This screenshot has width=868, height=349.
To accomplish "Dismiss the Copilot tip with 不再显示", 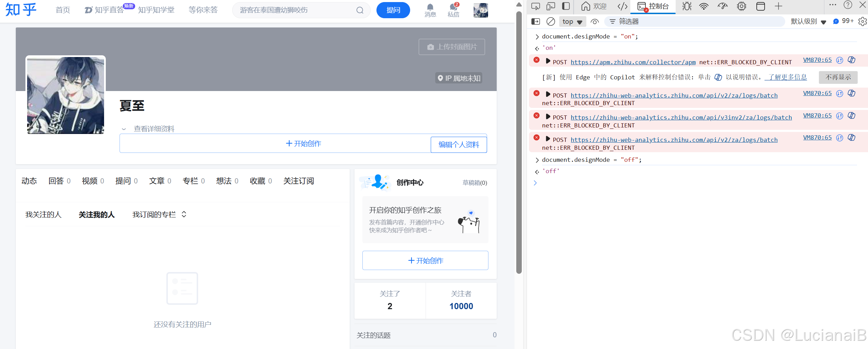I will [x=838, y=77].
